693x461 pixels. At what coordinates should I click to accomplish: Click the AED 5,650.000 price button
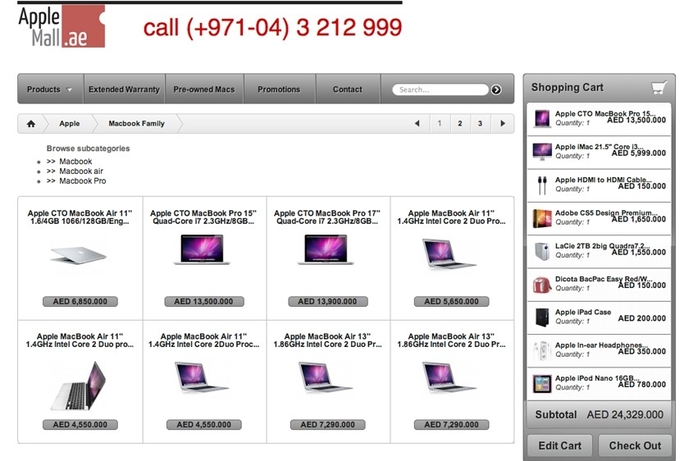[x=451, y=301]
